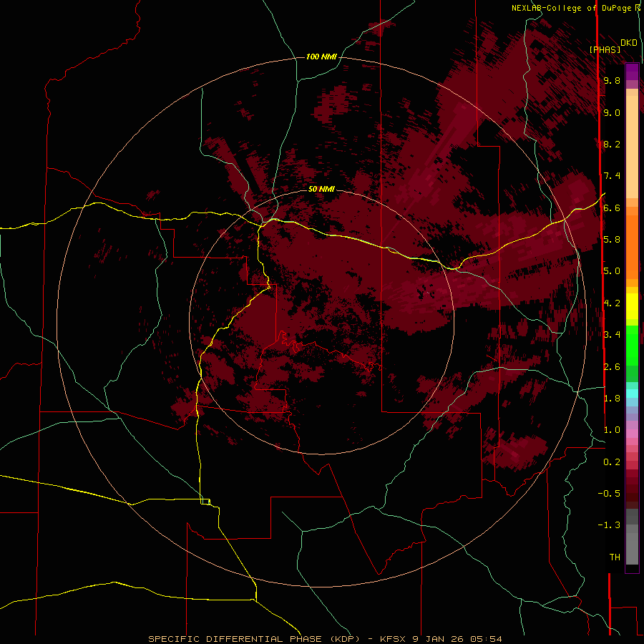Click the 8.2 scale value

(x=612, y=144)
